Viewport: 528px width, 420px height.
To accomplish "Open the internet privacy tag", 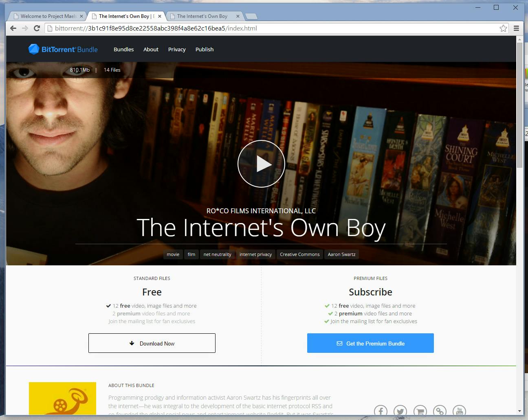I will [255, 254].
